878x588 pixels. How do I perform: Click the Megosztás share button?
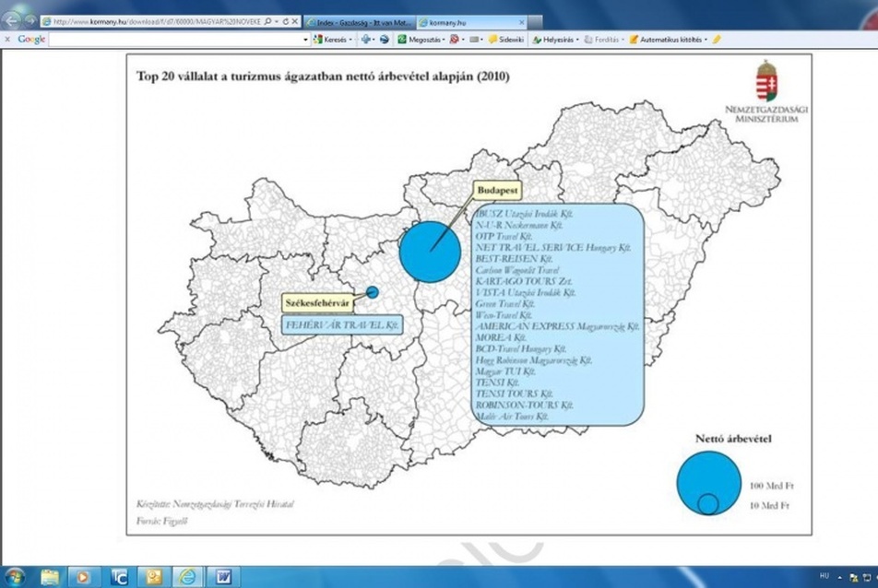point(420,40)
